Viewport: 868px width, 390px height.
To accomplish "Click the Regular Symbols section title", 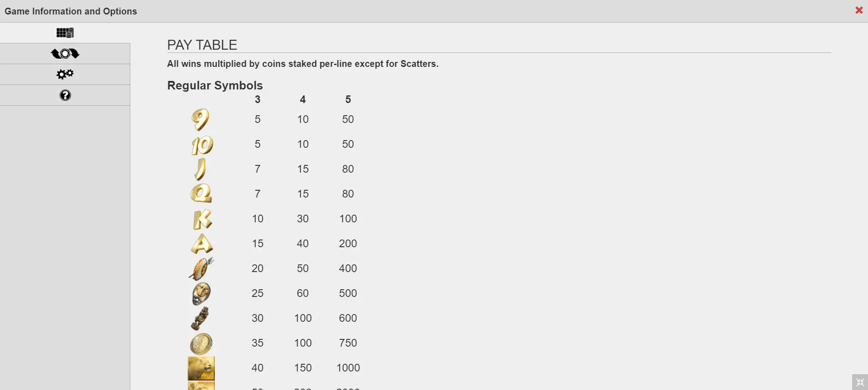I will pos(215,85).
